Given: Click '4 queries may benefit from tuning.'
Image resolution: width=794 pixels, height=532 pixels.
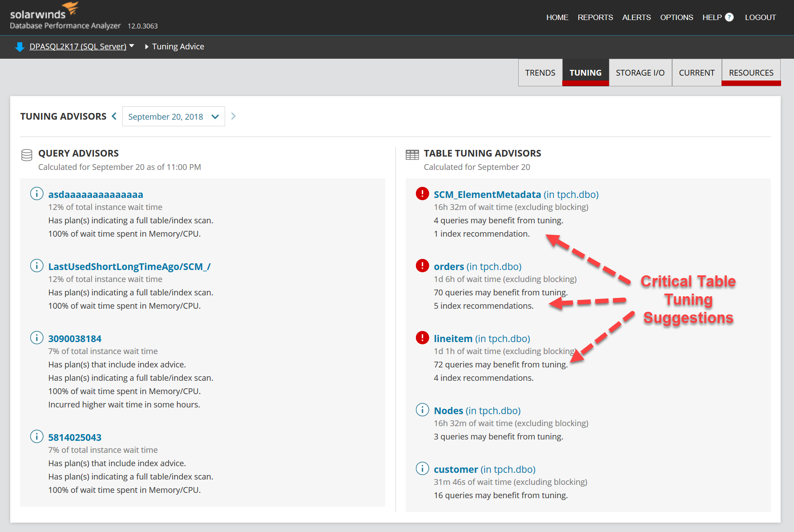Looking at the screenshot, I should pyautogui.click(x=498, y=220).
